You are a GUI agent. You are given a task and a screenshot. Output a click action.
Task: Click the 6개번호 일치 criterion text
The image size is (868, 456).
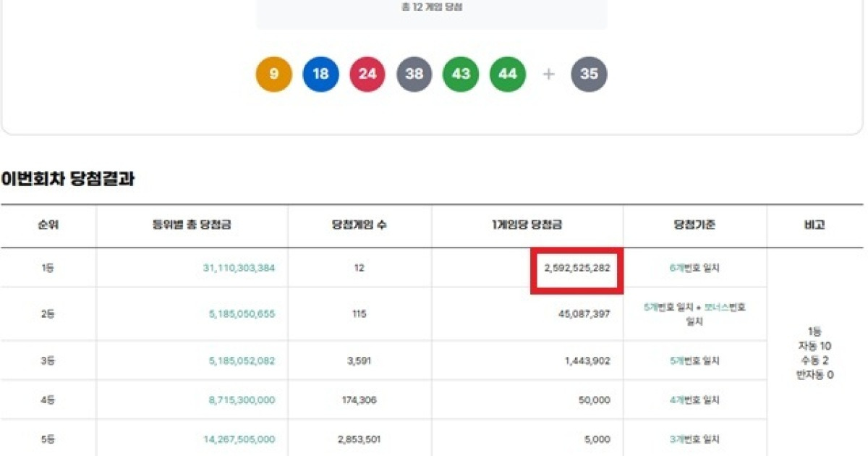694,268
